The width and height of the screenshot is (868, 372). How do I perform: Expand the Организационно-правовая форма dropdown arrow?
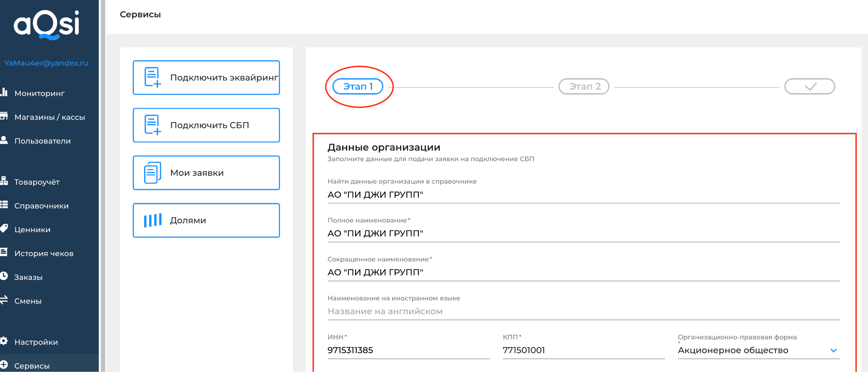tap(833, 350)
